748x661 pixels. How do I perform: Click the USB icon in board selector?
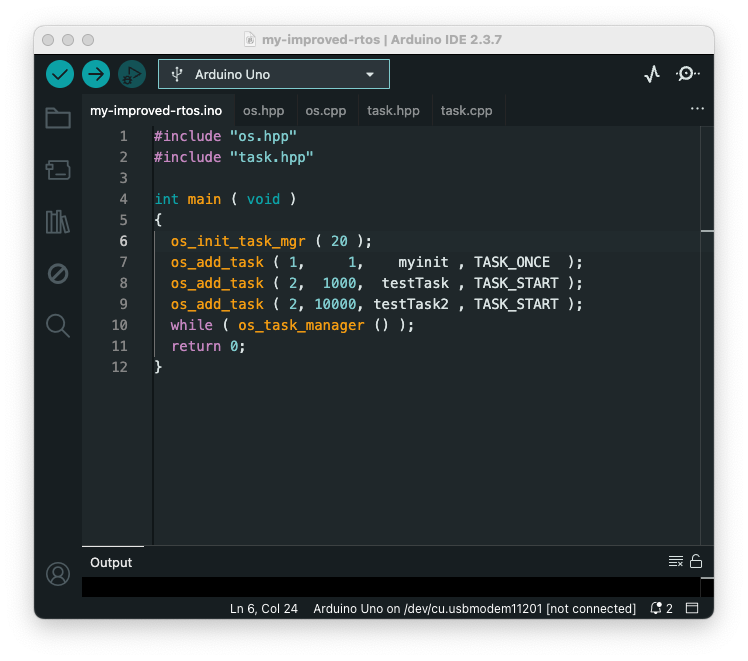click(177, 74)
